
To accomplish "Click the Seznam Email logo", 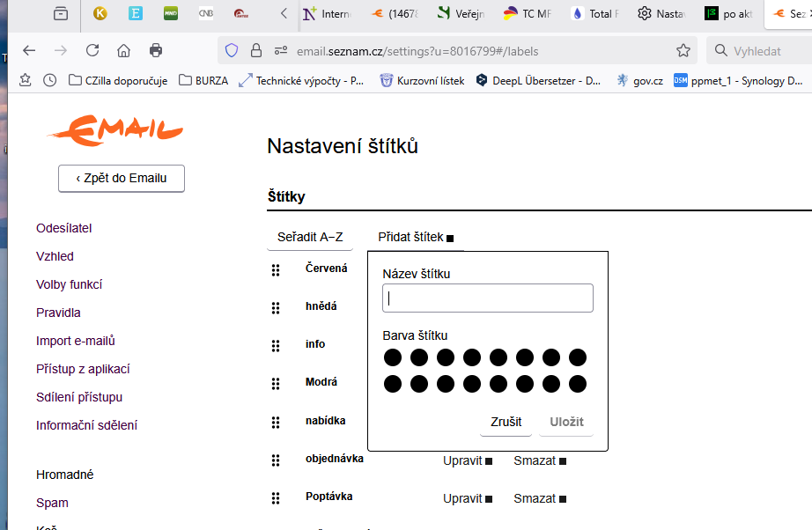I will pos(115,130).
